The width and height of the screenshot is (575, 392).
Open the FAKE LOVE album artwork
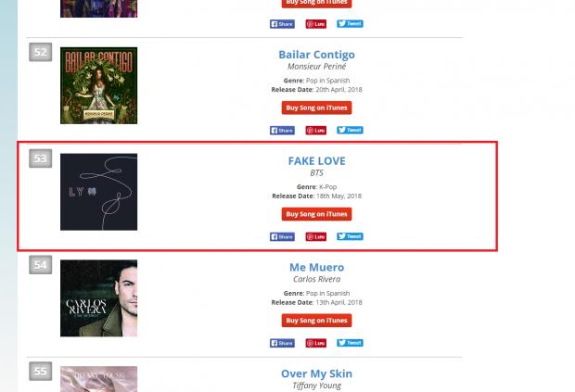click(x=98, y=192)
